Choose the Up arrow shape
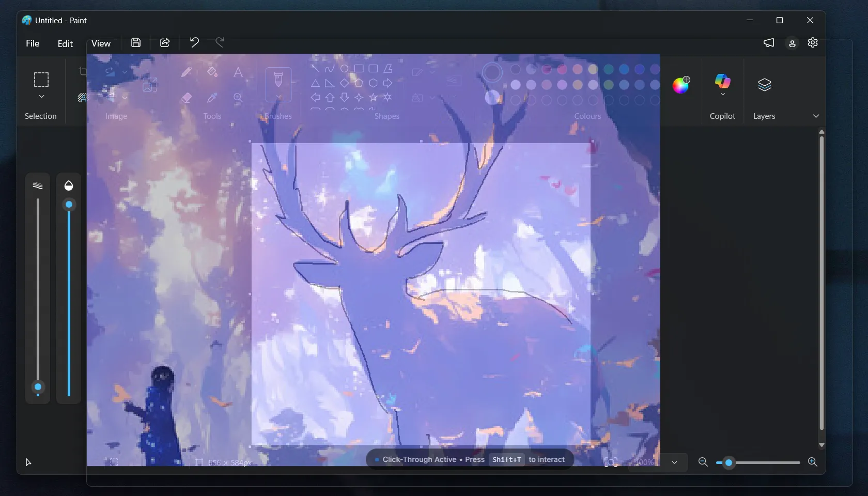 [x=330, y=97]
